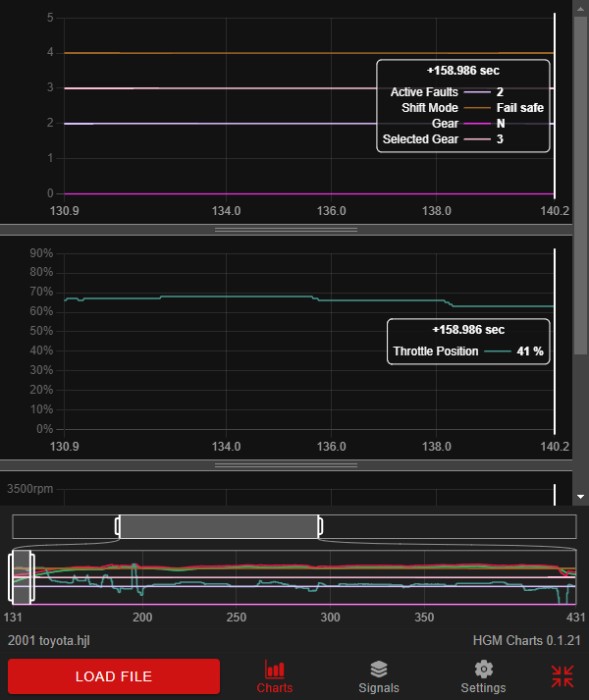
Task: Open Settings via the gear icon
Action: pos(483,676)
